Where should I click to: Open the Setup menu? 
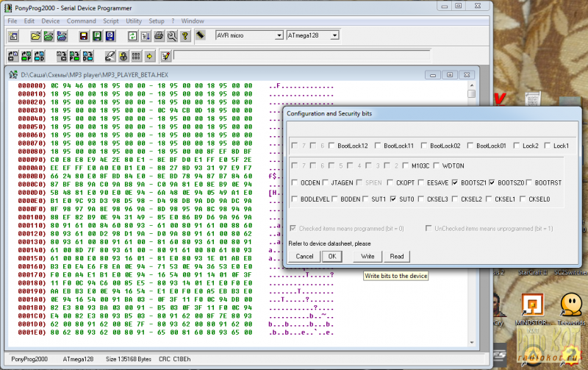pos(157,21)
